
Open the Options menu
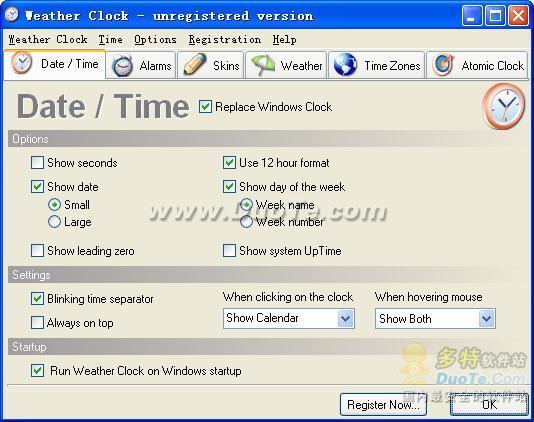click(x=155, y=40)
